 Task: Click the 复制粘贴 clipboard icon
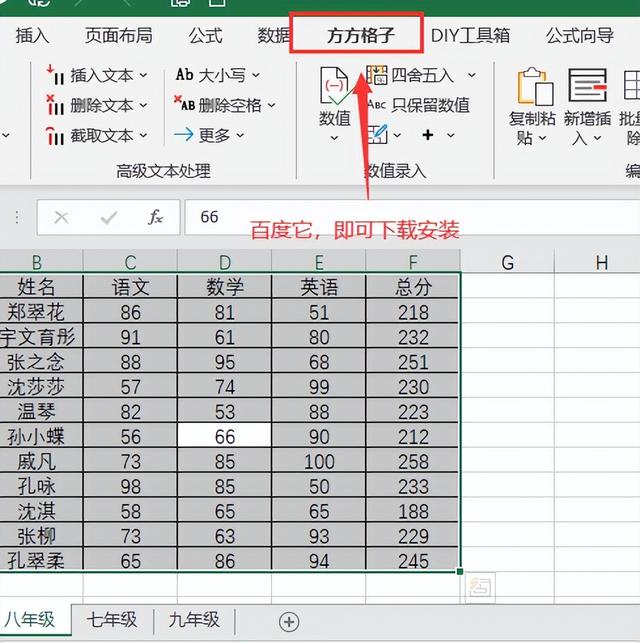(535, 87)
